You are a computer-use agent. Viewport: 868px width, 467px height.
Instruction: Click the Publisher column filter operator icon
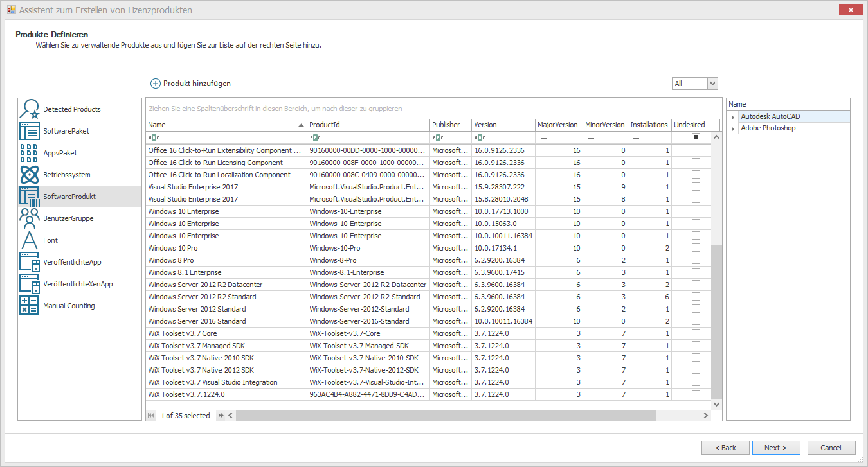(x=437, y=137)
